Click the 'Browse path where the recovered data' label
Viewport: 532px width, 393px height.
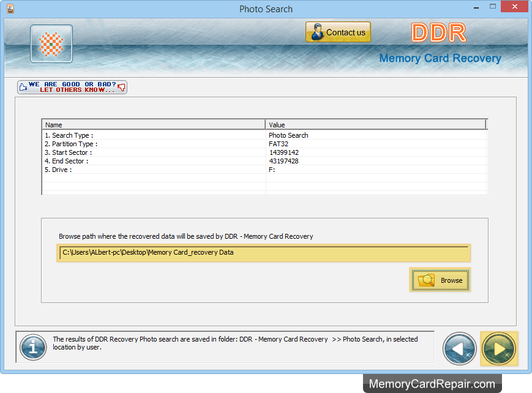click(186, 236)
